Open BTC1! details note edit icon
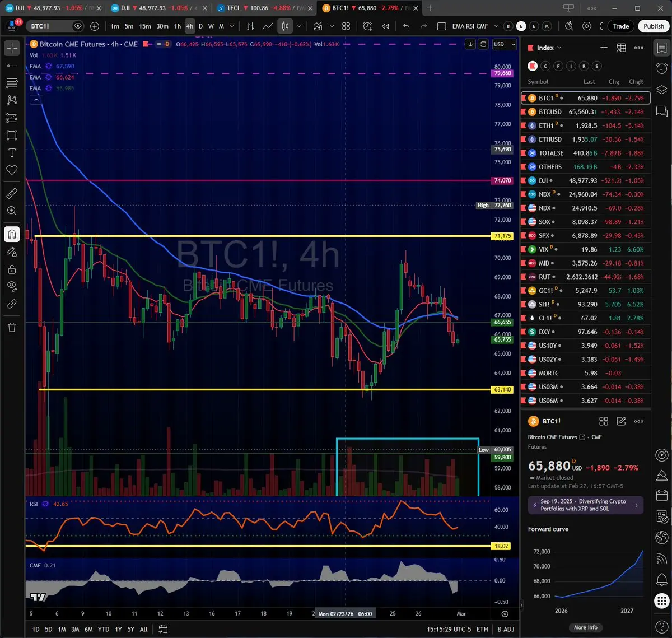 point(621,421)
